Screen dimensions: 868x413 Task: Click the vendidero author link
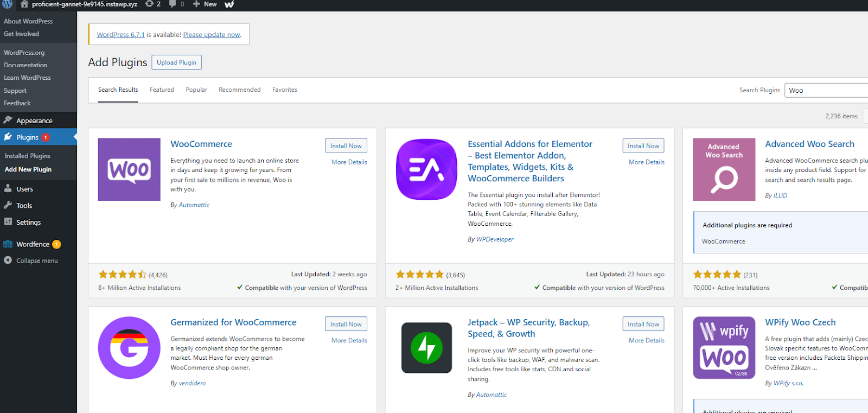192,383
